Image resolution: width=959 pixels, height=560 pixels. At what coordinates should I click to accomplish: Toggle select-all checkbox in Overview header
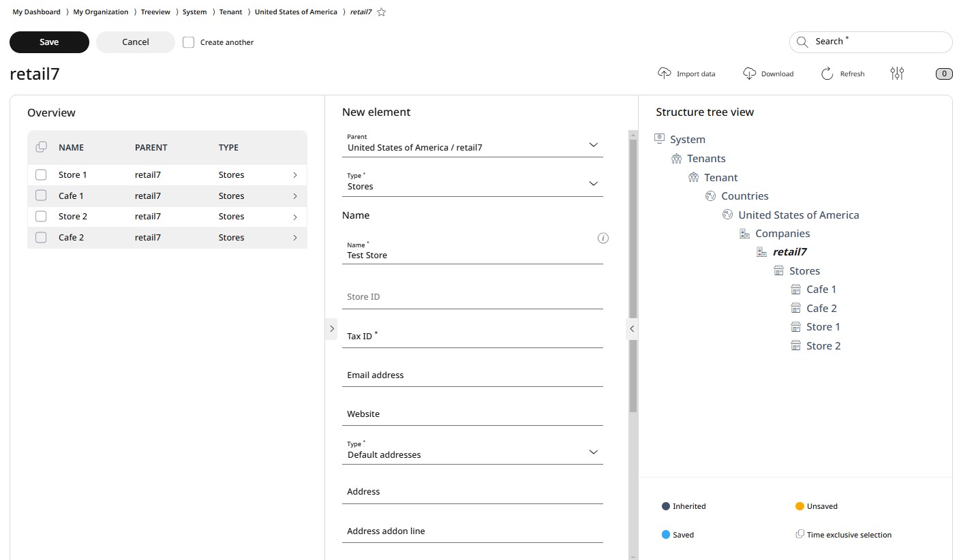click(41, 147)
